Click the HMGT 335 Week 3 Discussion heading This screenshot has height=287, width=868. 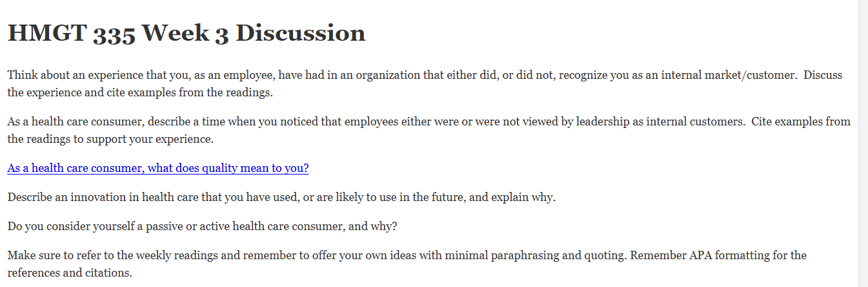point(187,33)
